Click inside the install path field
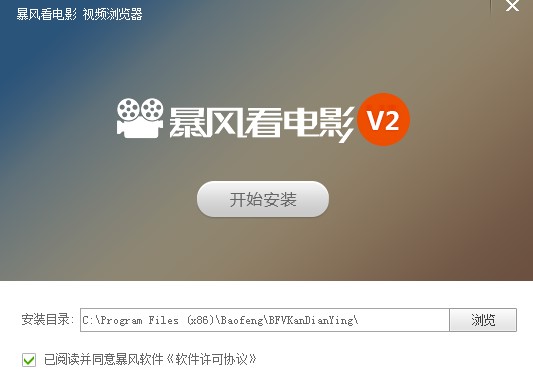533x377 pixels. (x=265, y=320)
